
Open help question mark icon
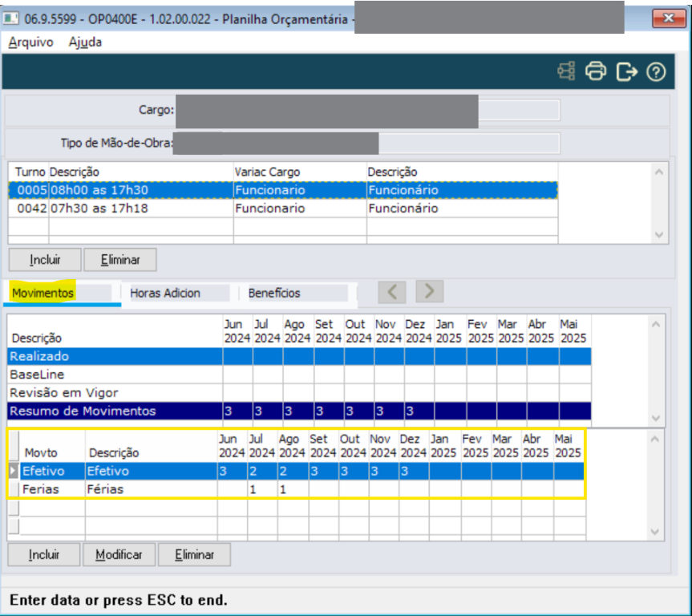coord(656,71)
